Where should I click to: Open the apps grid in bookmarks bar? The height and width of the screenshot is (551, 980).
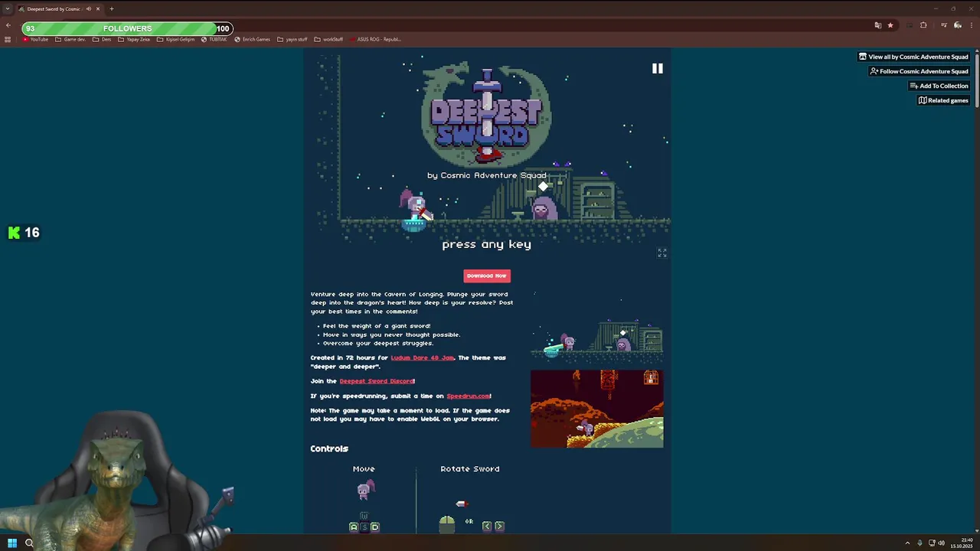tap(8, 39)
